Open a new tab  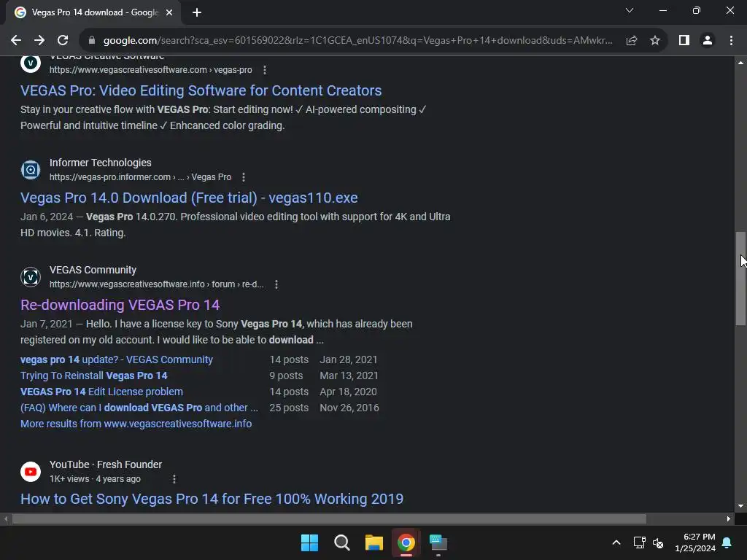coord(197,12)
